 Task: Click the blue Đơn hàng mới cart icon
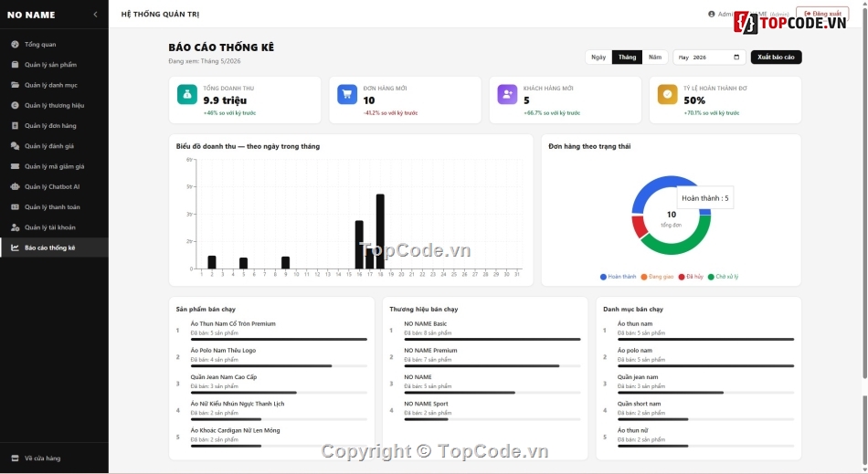click(x=347, y=95)
